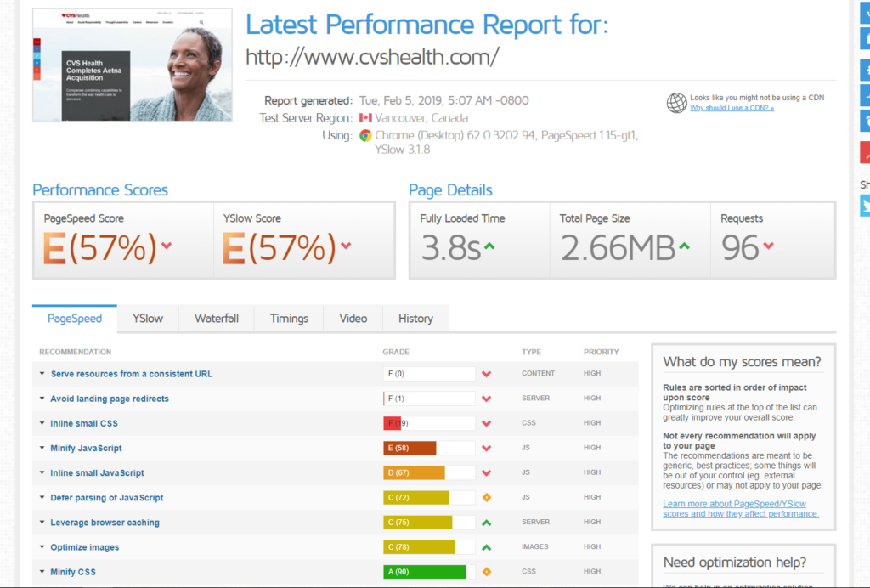Switch to the Waterfall tab

(216, 318)
